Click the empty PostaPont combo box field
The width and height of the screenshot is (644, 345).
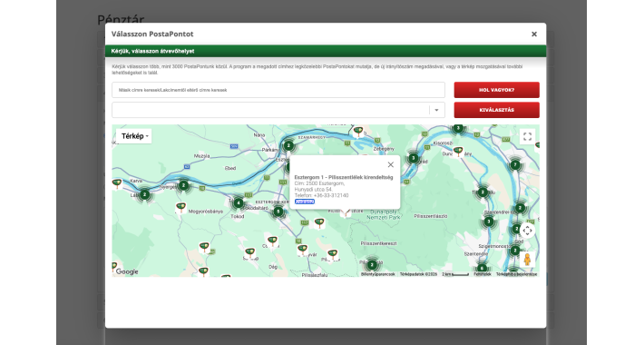pos(278,110)
